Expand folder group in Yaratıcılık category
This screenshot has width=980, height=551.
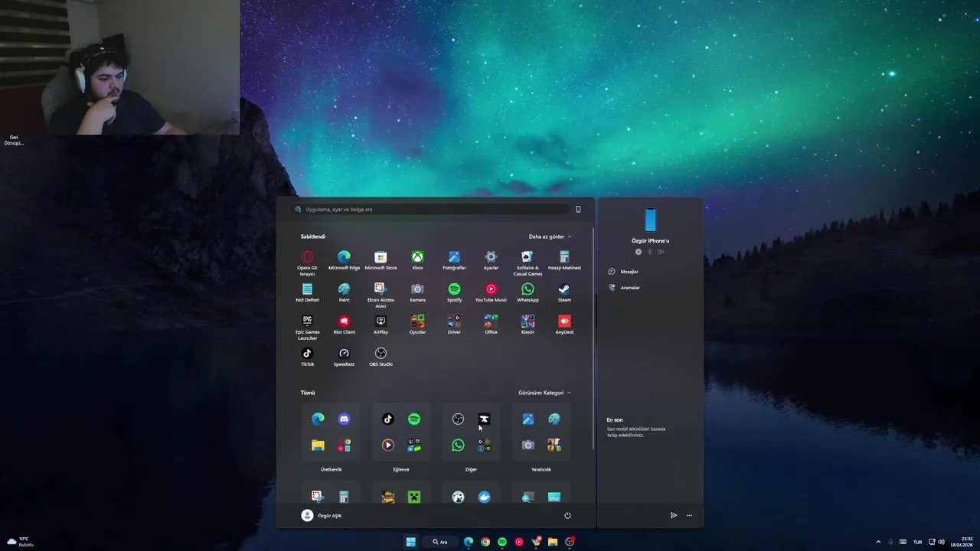554,445
